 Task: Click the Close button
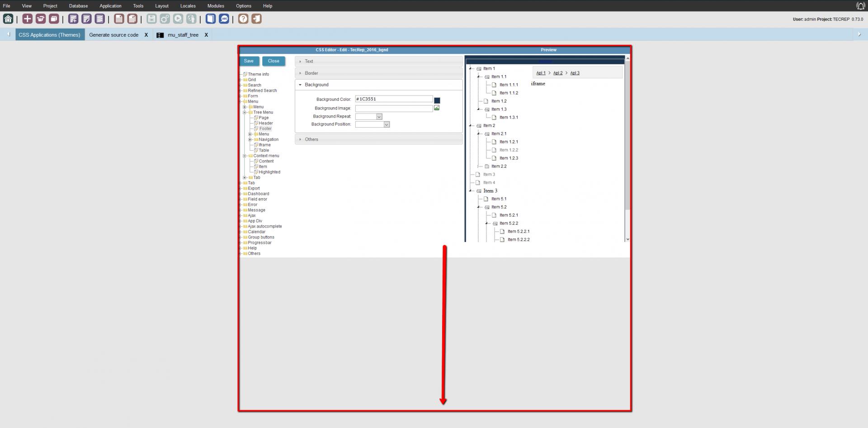pos(274,61)
